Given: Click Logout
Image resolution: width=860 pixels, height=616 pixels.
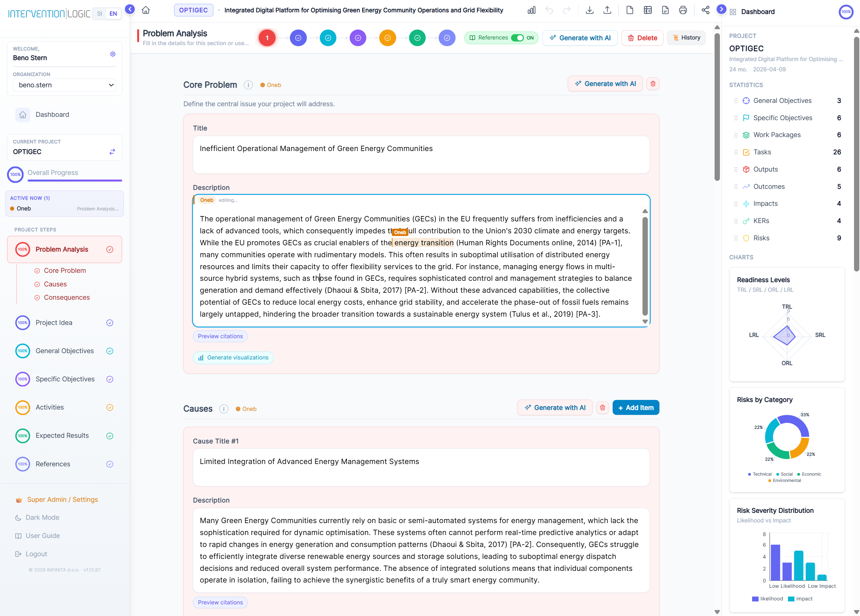Looking at the screenshot, I should tap(31, 554).
